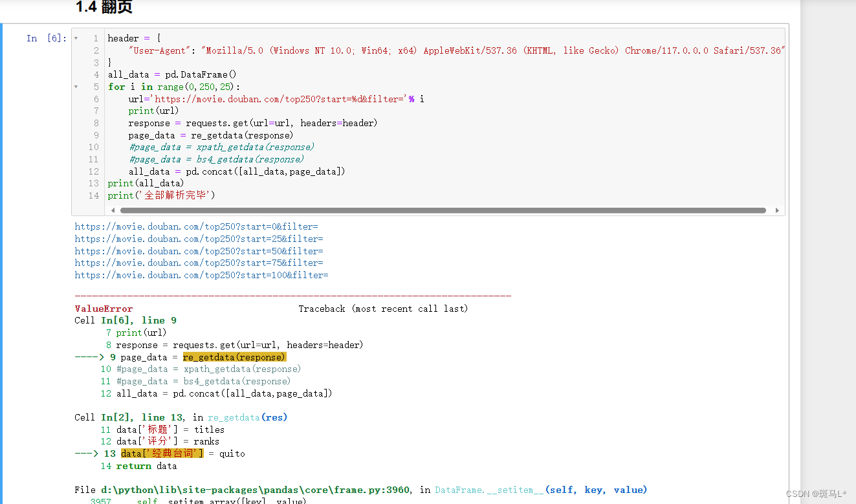This screenshot has height=504, width=856.
Task: Click 'Cell In[2], line 13' traceback header
Action: pyautogui.click(x=128, y=417)
